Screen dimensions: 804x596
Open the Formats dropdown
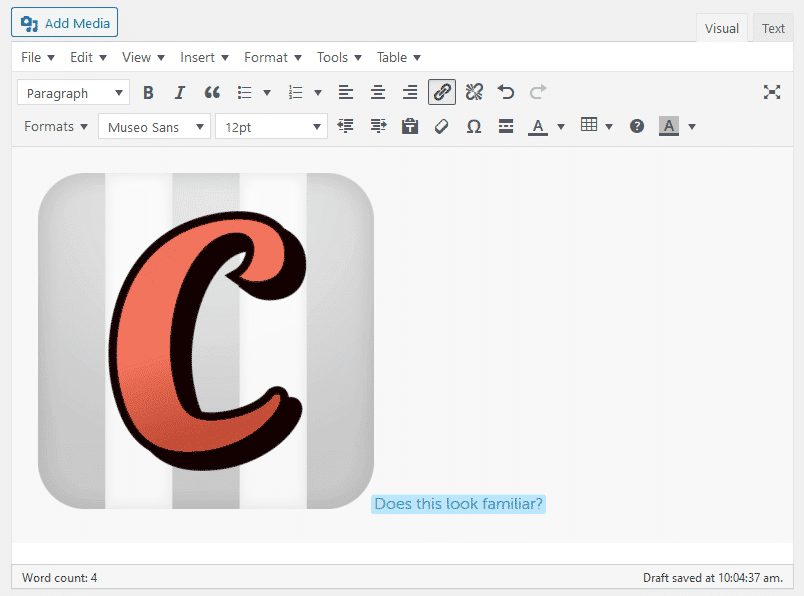click(56, 126)
